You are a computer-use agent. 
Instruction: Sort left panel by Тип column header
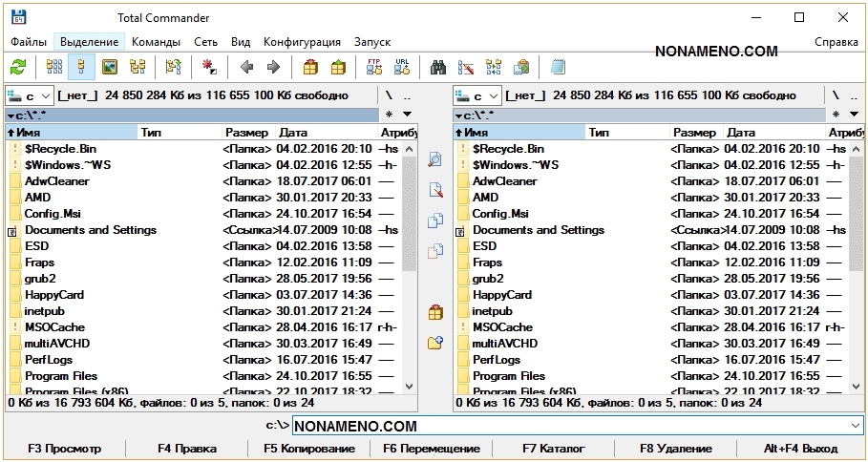180,133
